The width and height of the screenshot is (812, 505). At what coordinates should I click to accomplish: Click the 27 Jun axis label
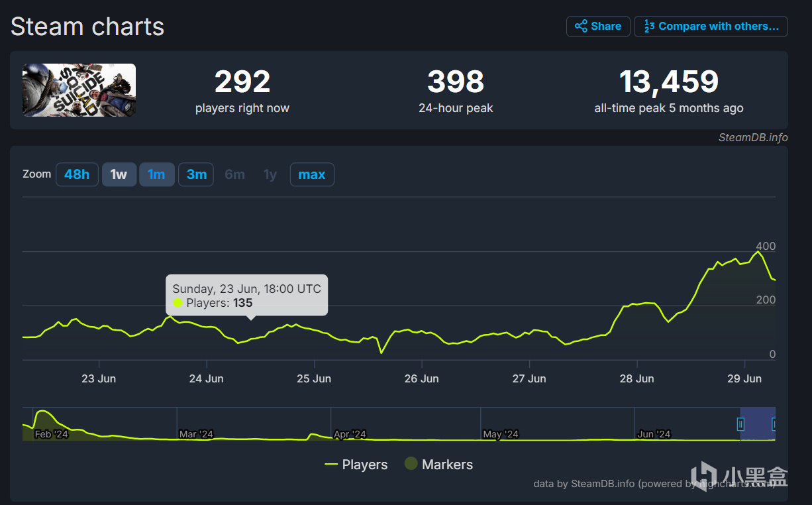tap(529, 378)
